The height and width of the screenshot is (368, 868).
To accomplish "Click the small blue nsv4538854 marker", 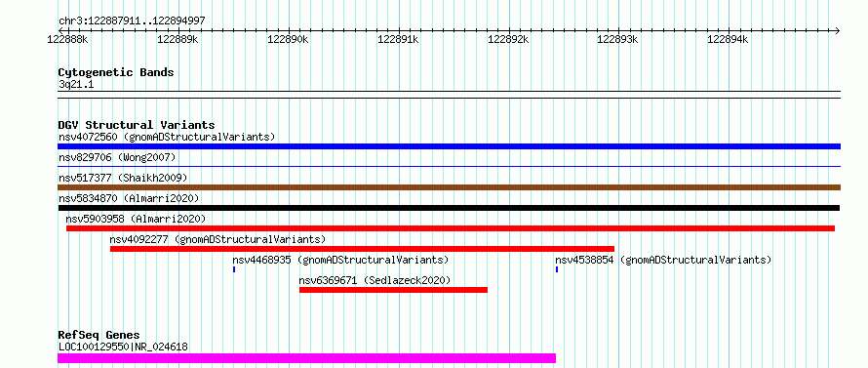I will pos(557,269).
